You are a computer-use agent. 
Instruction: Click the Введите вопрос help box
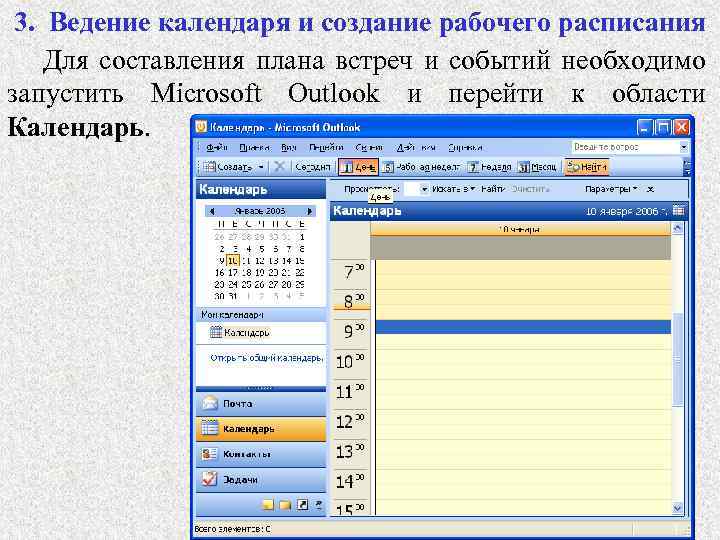(625, 147)
